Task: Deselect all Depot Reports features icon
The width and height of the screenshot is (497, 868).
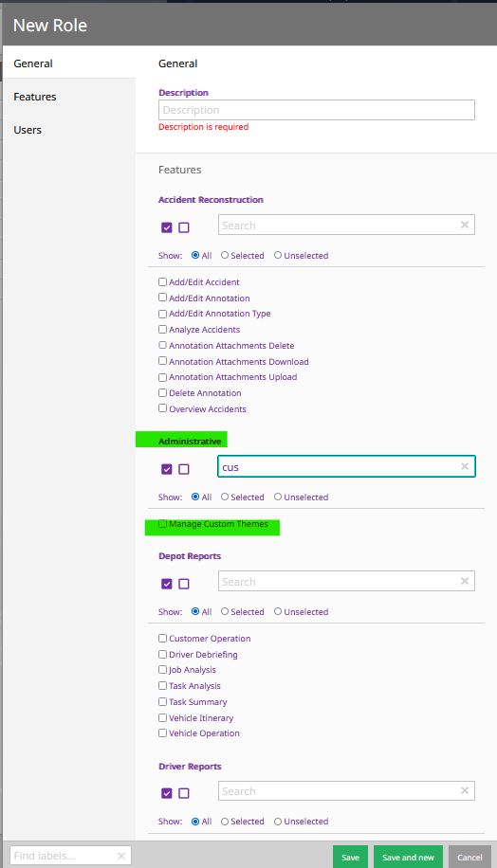Action: tap(184, 584)
